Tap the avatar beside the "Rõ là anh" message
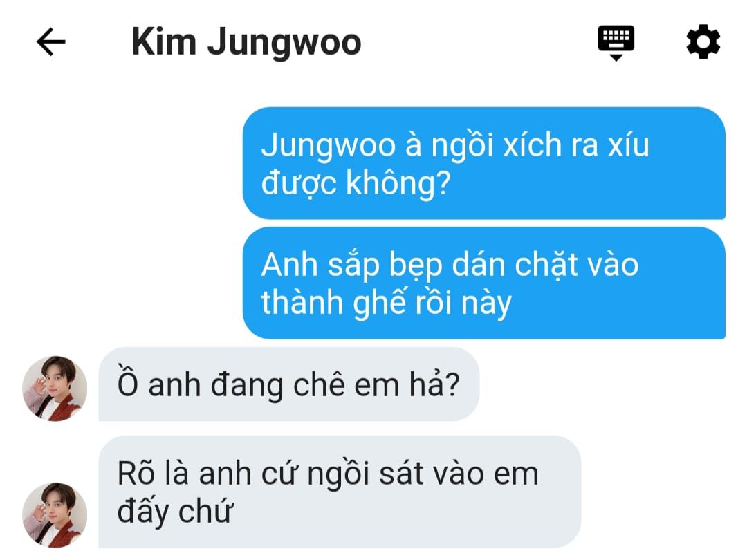The width and height of the screenshot is (747, 560). click(x=55, y=515)
